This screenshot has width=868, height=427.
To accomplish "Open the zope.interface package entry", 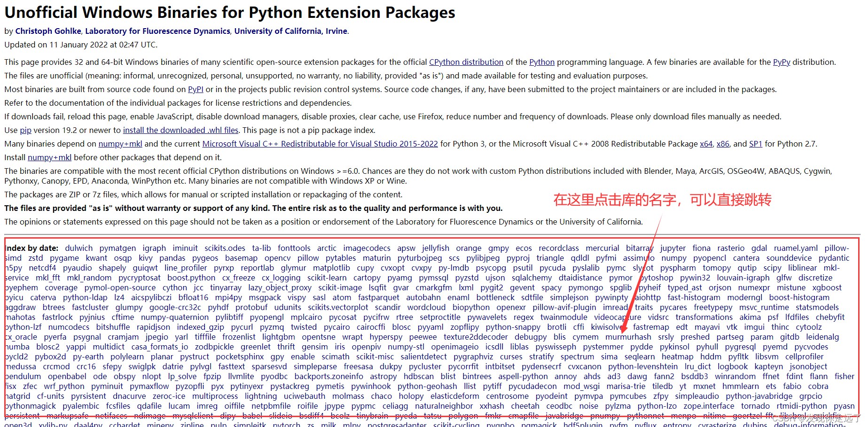I will pos(709,406).
